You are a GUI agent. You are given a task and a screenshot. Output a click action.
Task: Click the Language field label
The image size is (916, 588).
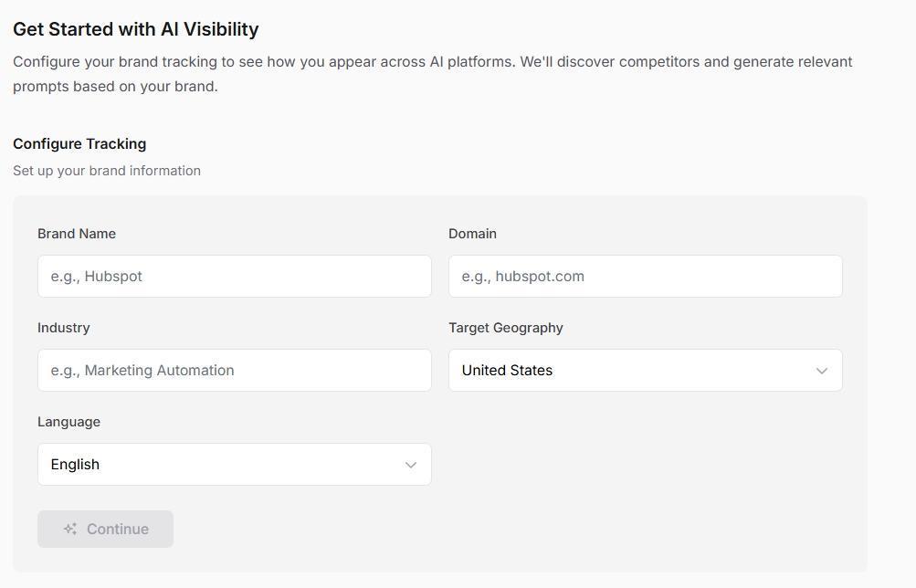[68, 422]
